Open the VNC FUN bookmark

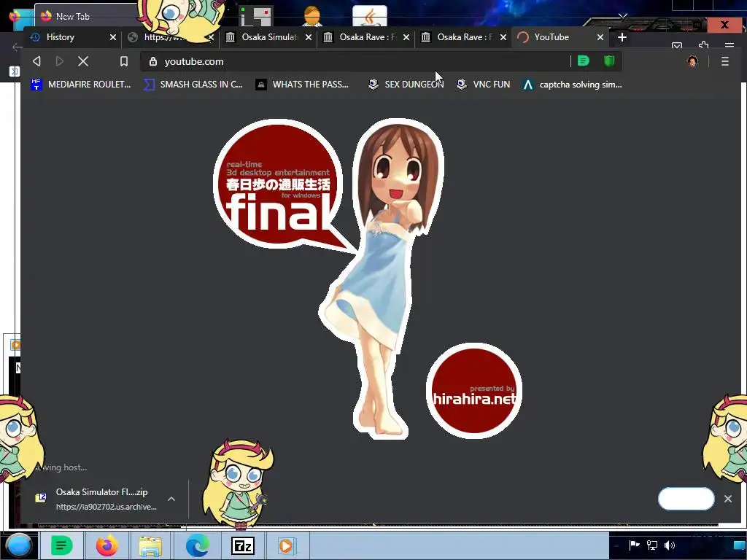(x=483, y=85)
